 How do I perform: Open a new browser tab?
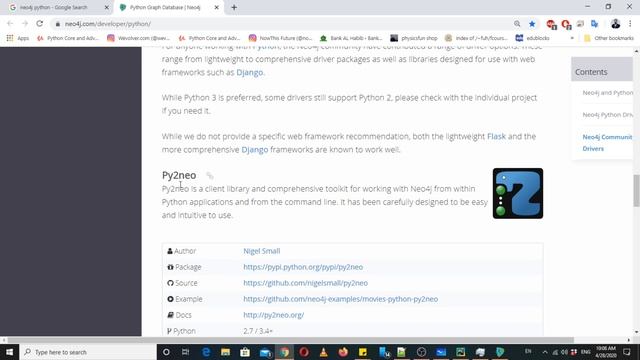[234, 7]
